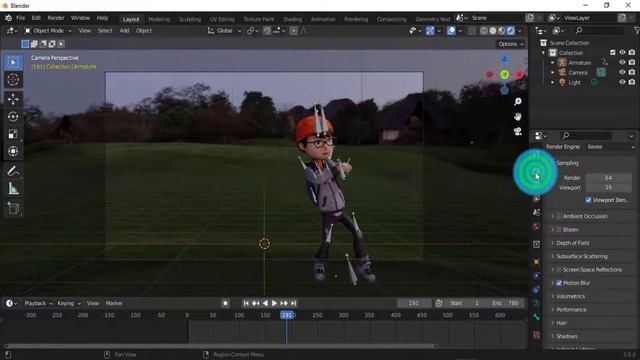Toggle auto keying record button
This screenshot has height=360, width=640.
point(225,303)
